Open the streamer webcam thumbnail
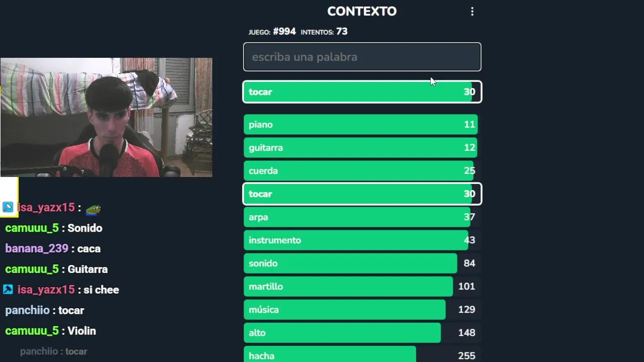 pos(106,117)
